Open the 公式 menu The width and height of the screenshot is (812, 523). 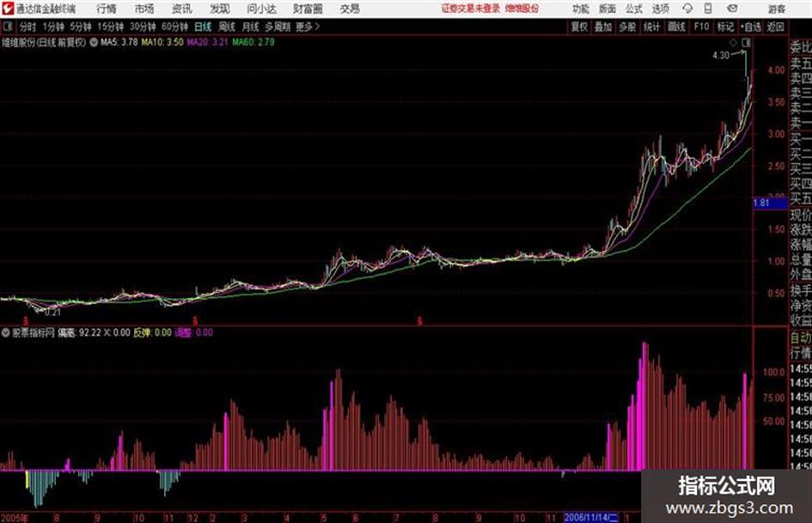tap(634, 9)
